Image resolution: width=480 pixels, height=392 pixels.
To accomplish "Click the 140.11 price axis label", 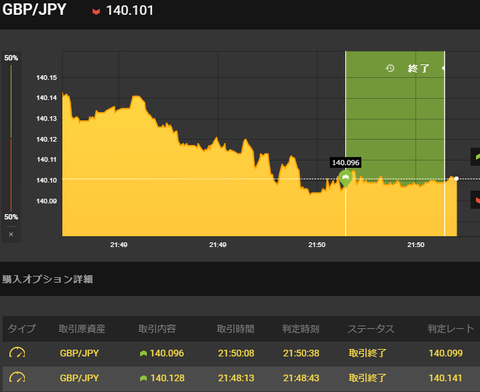I will coord(47,160).
